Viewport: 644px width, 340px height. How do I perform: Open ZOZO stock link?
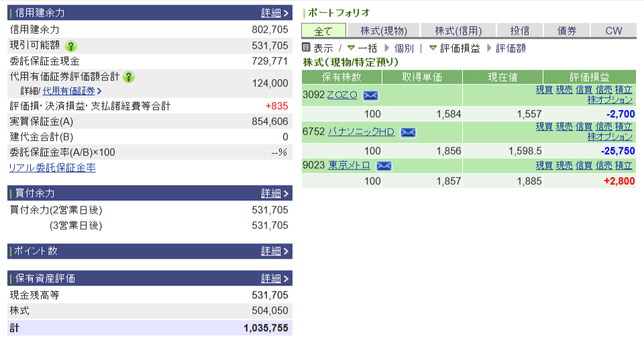tap(342, 95)
